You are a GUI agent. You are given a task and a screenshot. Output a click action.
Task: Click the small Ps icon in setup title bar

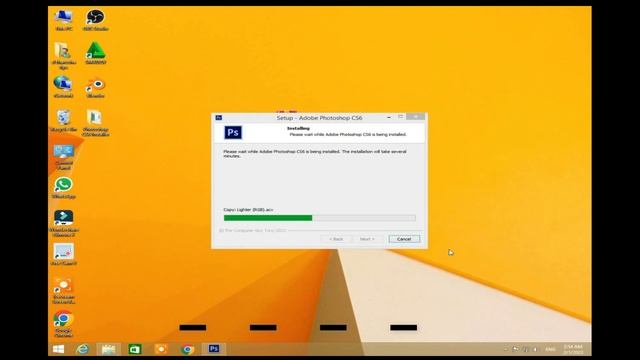click(x=219, y=118)
